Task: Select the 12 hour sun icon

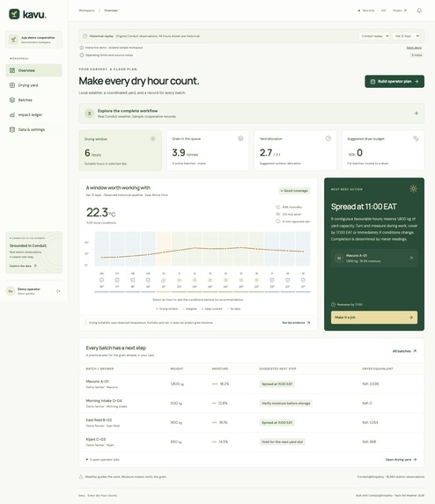Action: pyautogui.click(x=195, y=281)
